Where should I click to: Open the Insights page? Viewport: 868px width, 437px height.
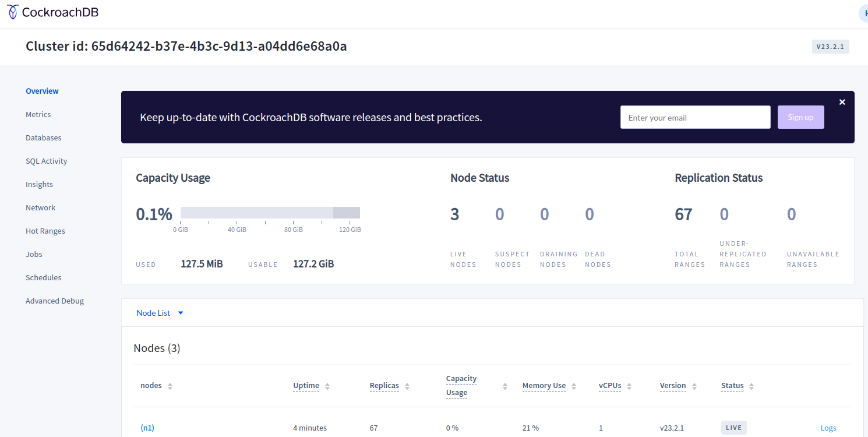[39, 184]
